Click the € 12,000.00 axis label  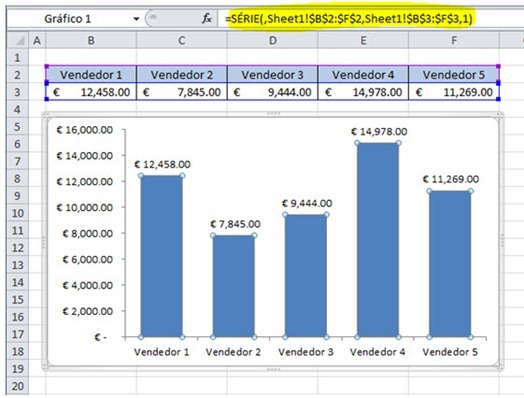point(85,181)
